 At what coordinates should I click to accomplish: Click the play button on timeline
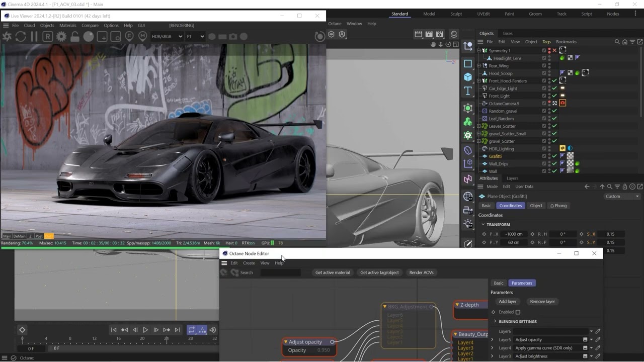tap(145, 330)
